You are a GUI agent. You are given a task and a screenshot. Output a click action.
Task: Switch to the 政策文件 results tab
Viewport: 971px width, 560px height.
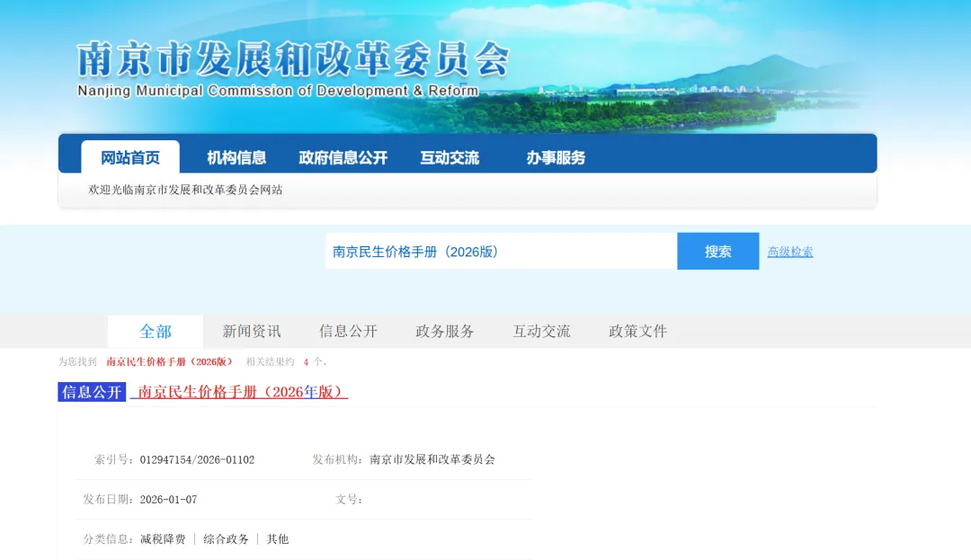click(637, 331)
